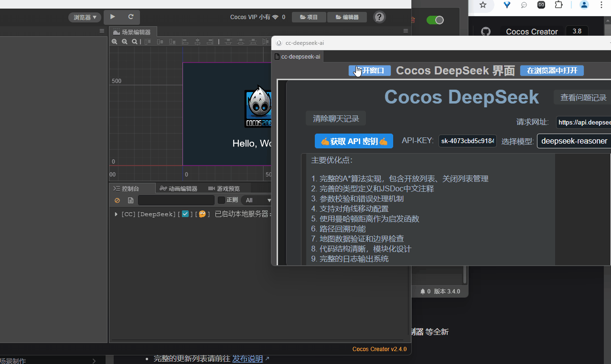
Task: Open the 编辑器 folder button
Action: tap(347, 17)
